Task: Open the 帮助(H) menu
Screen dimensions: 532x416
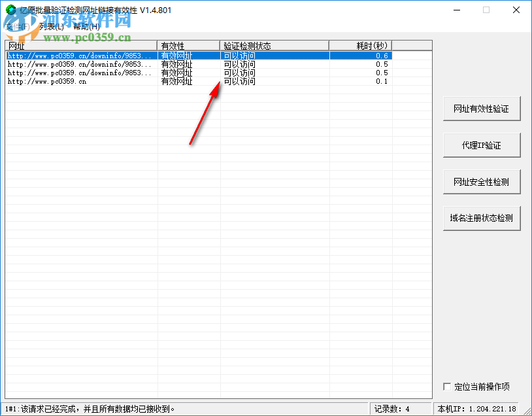Action: pyautogui.click(x=86, y=26)
